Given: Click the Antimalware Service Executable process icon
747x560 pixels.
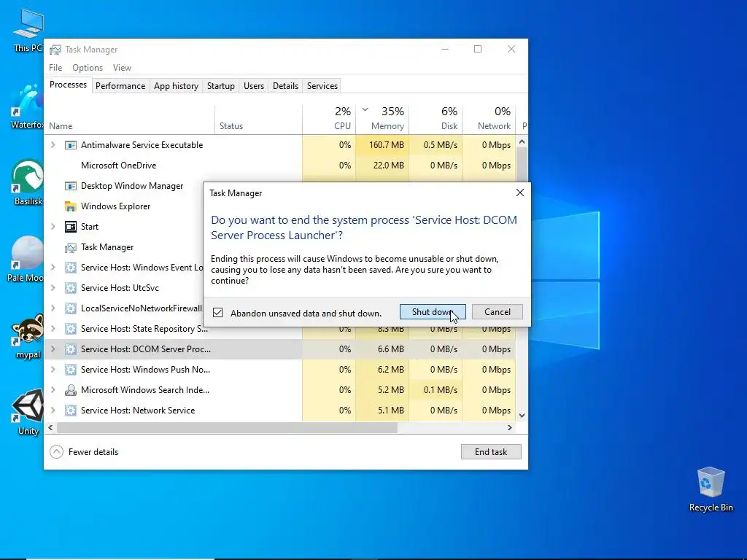Looking at the screenshot, I should 71,145.
